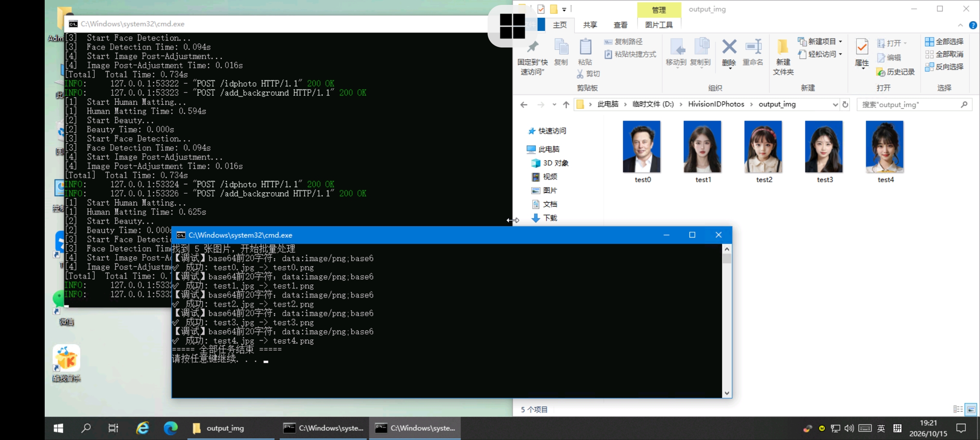The width and height of the screenshot is (980, 440).
Task: Click the Cut (剪切) scissors item
Action: coord(588,73)
